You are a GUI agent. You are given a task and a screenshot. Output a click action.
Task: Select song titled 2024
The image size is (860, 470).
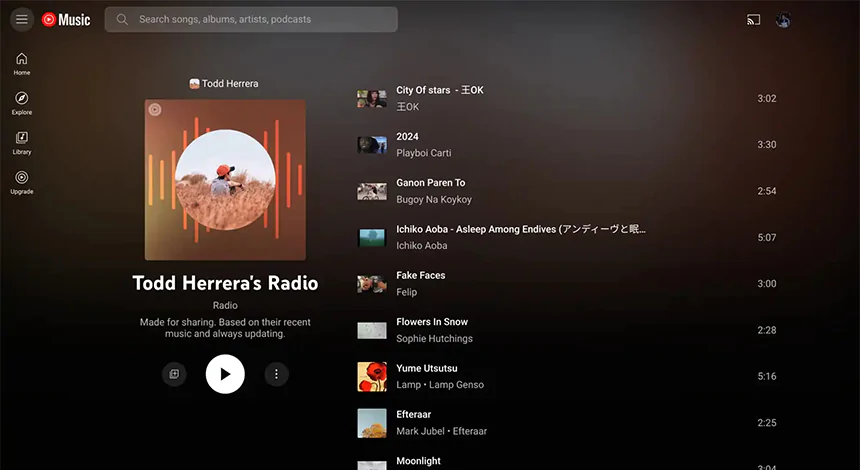pyautogui.click(x=408, y=137)
